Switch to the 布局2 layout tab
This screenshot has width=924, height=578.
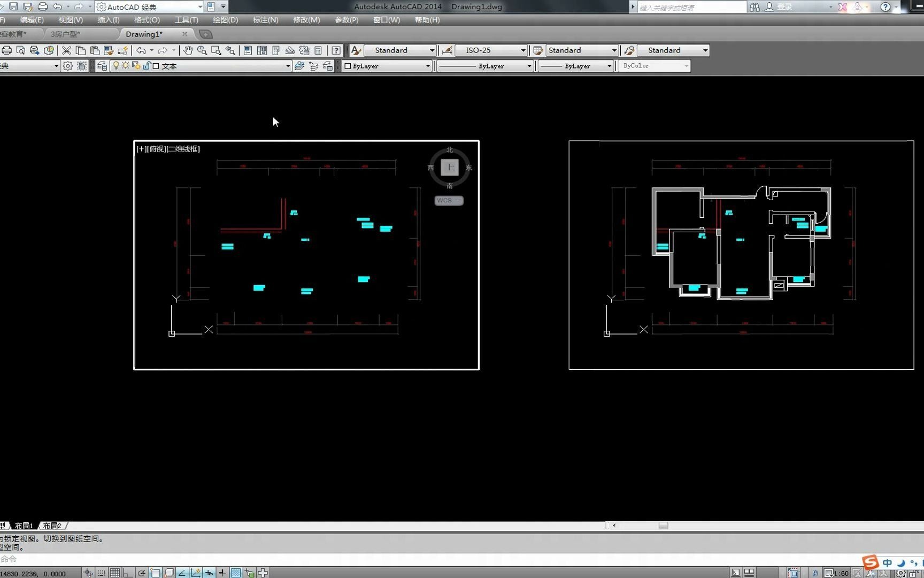[52, 526]
